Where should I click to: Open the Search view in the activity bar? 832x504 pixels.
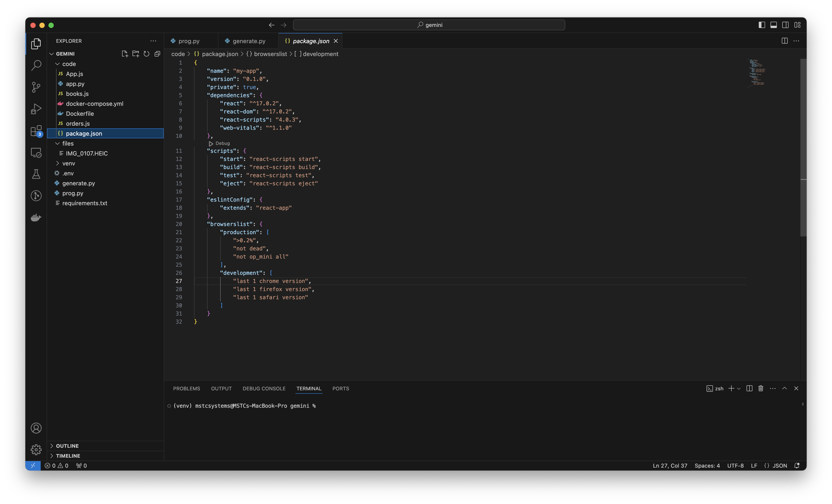click(x=36, y=65)
